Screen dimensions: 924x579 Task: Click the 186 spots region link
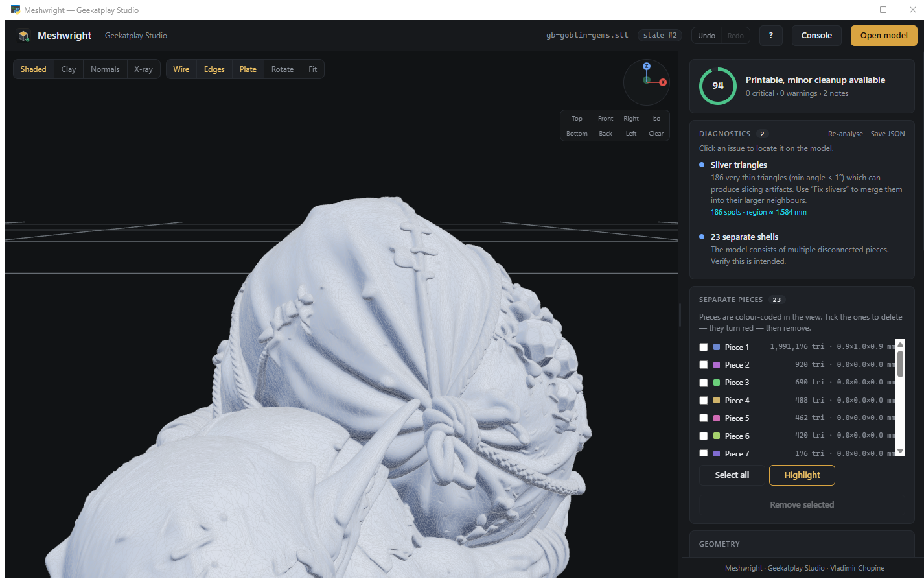pos(758,213)
